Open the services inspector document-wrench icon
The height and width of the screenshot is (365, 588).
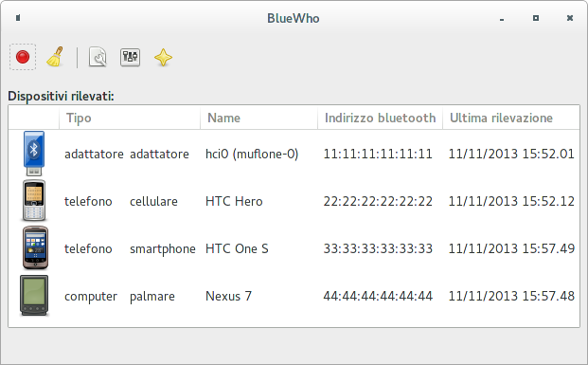coord(98,57)
